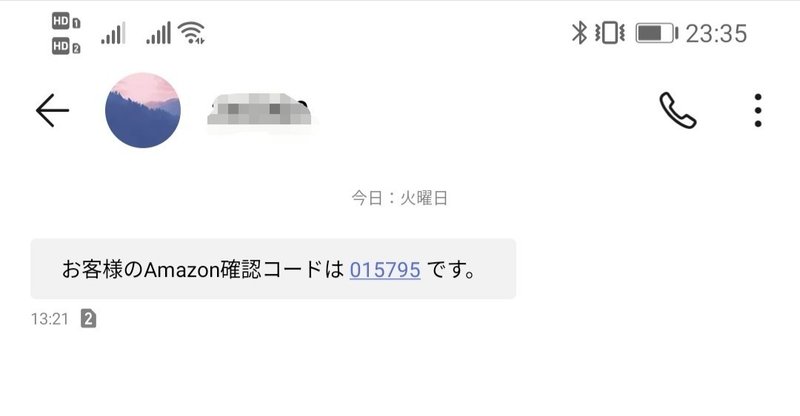Tap the second SIM signal bars
This screenshot has height=416, width=800.
click(x=159, y=33)
